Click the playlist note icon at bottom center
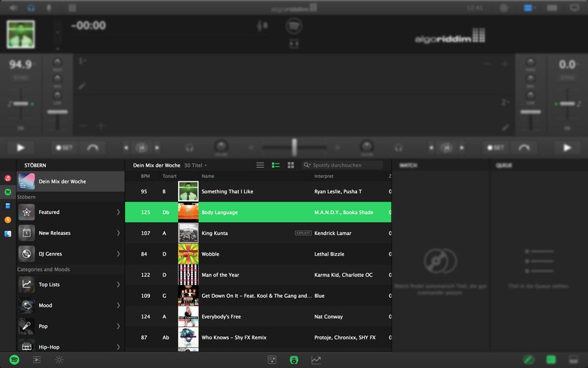588x368 pixels. pyautogui.click(x=272, y=360)
